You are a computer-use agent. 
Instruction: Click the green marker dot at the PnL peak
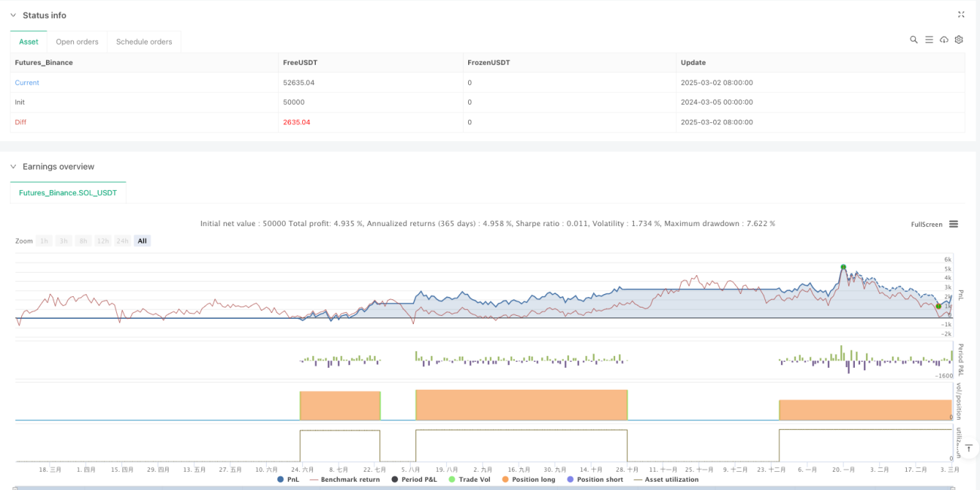[844, 267]
